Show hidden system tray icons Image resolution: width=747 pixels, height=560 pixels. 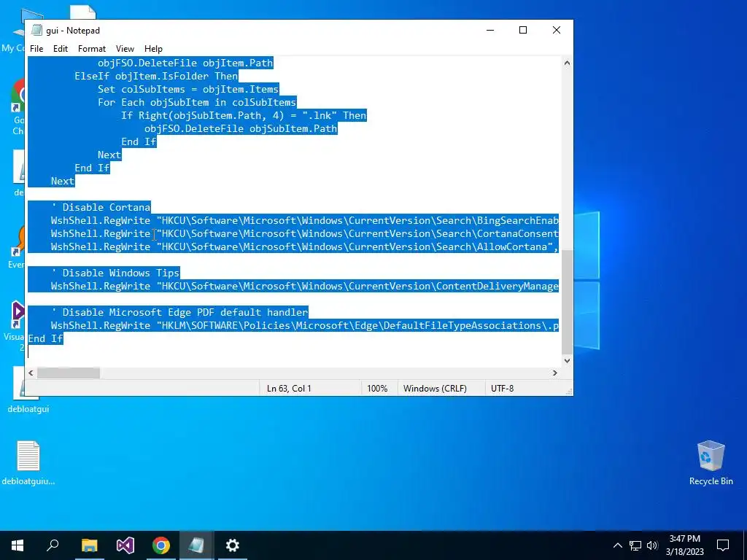[617, 545]
